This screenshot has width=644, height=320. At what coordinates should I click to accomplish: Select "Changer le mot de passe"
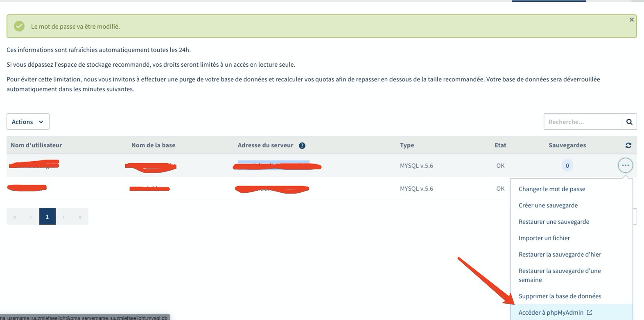(551, 189)
